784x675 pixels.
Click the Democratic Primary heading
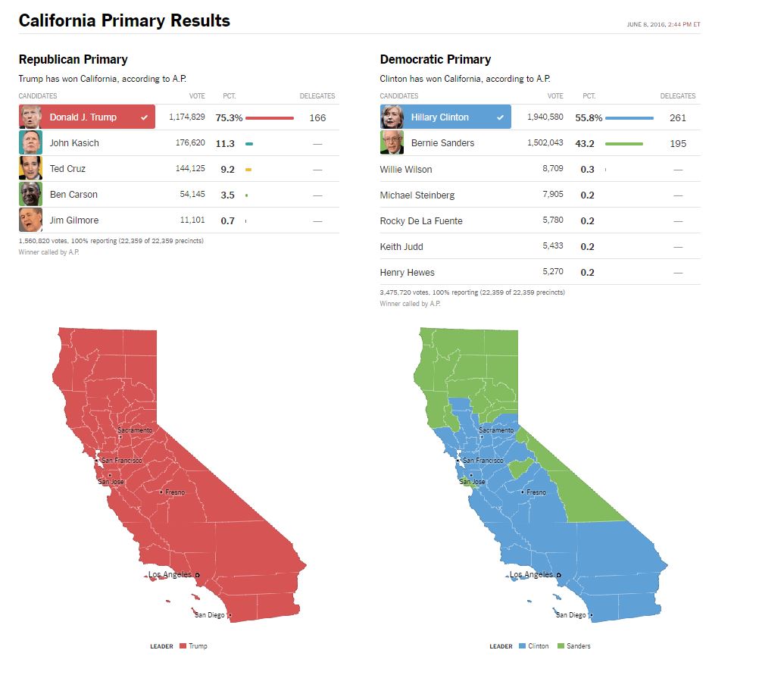click(x=436, y=60)
